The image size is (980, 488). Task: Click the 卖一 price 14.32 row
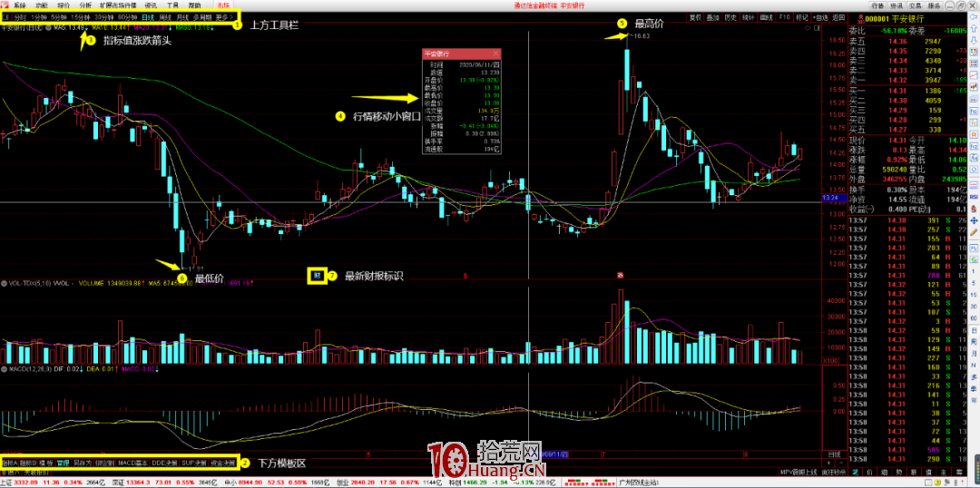tap(906, 80)
